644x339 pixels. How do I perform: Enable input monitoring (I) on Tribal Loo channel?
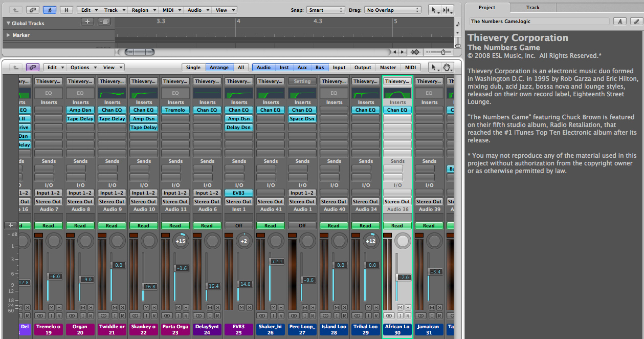point(368,316)
